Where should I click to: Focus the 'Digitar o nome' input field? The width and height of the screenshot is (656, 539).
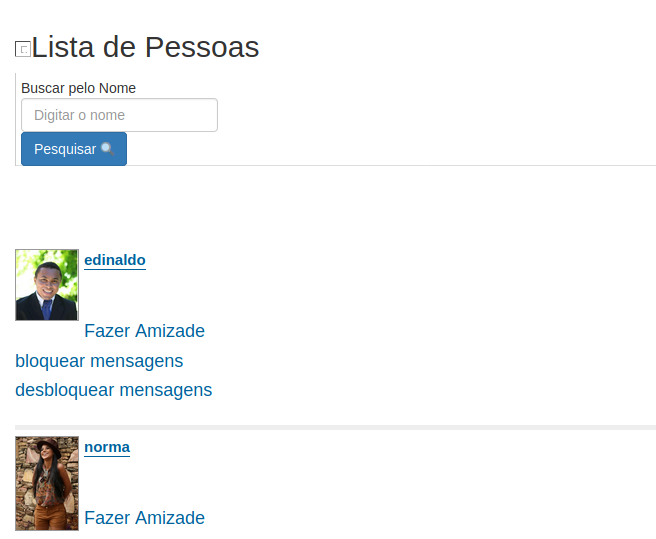119,115
